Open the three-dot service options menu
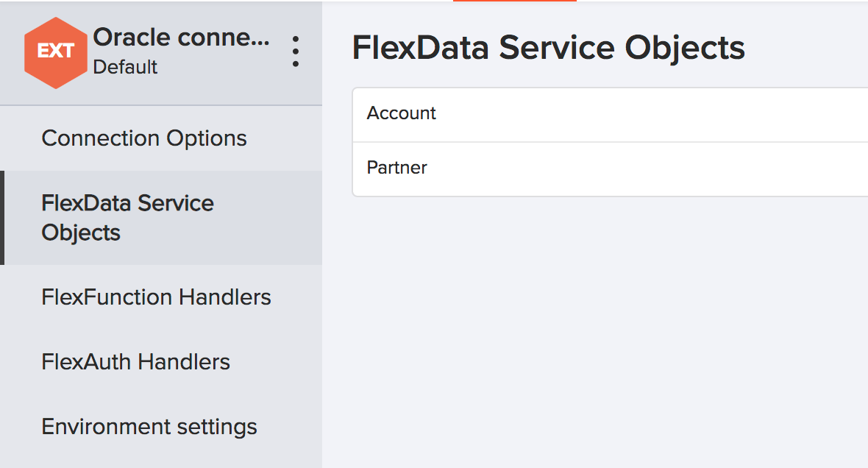This screenshot has width=868, height=468. 295,52
